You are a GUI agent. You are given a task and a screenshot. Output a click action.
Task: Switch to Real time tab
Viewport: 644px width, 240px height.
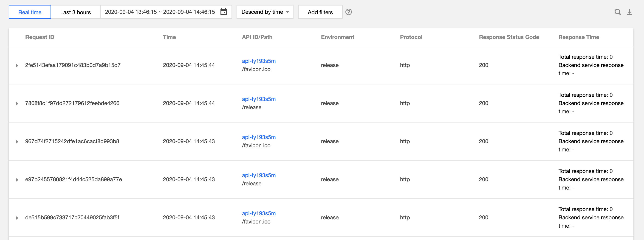click(30, 12)
